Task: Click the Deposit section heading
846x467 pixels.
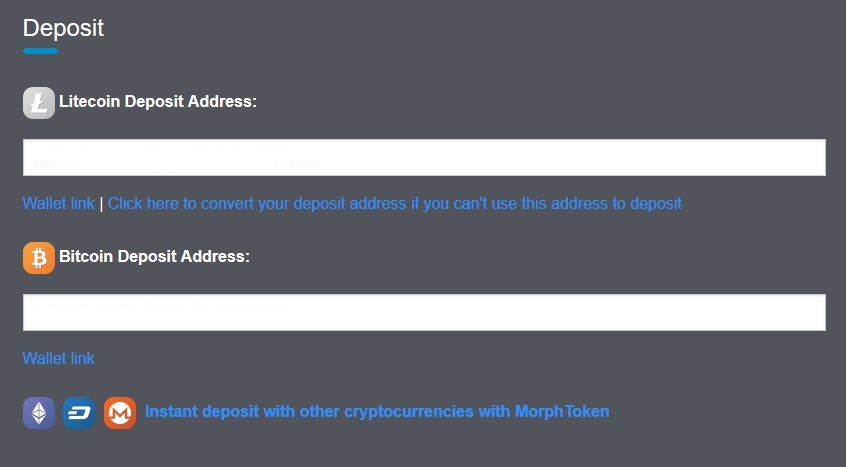Action: [x=63, y=28]
